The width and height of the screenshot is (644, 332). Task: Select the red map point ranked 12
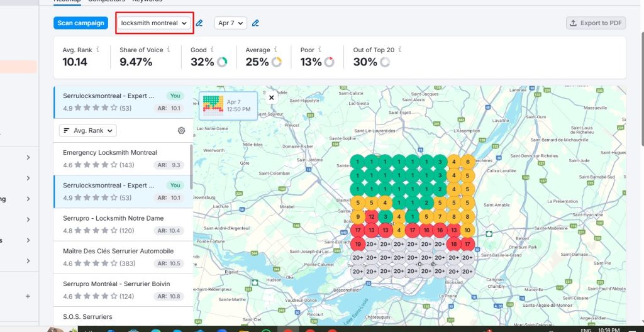[371, 216]
